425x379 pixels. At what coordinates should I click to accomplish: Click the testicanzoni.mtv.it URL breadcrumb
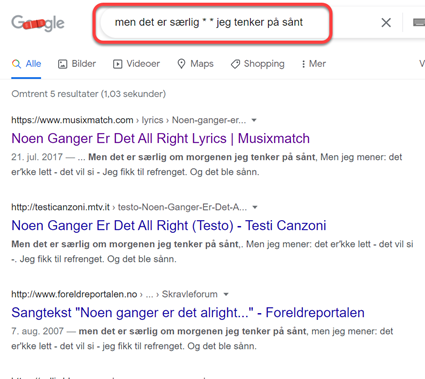[129, 207]
